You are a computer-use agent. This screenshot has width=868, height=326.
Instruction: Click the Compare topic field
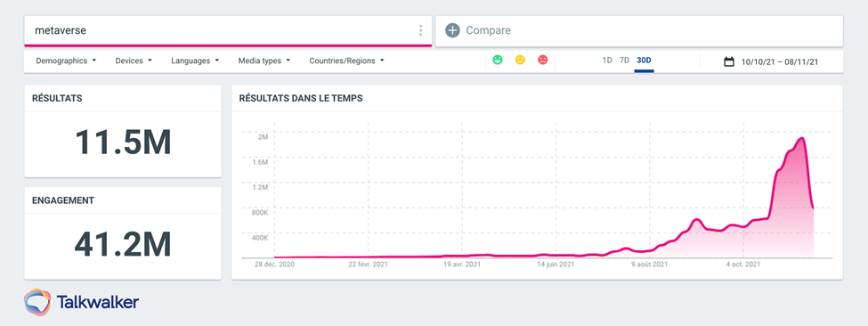point(639,30)
